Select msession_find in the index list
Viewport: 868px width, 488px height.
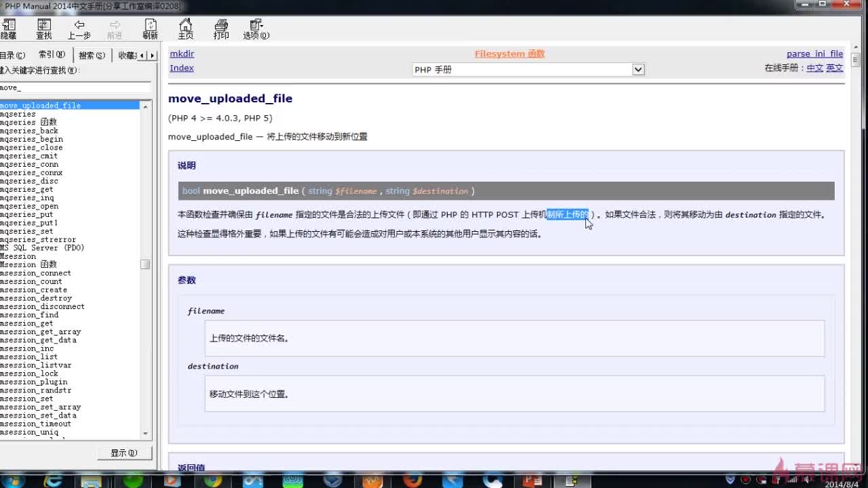(29, 314)
